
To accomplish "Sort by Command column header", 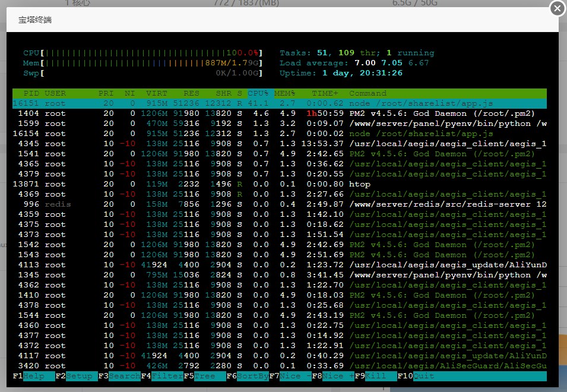I will tap(368, 93).
